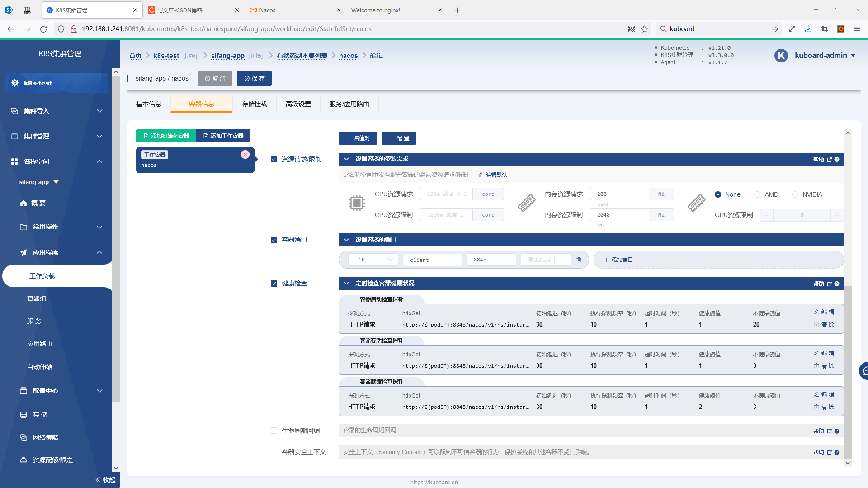This screenshot has height=488, width=868.
Task: Open help for security context row
Action: pyautogui.click(x=826, y=452)
